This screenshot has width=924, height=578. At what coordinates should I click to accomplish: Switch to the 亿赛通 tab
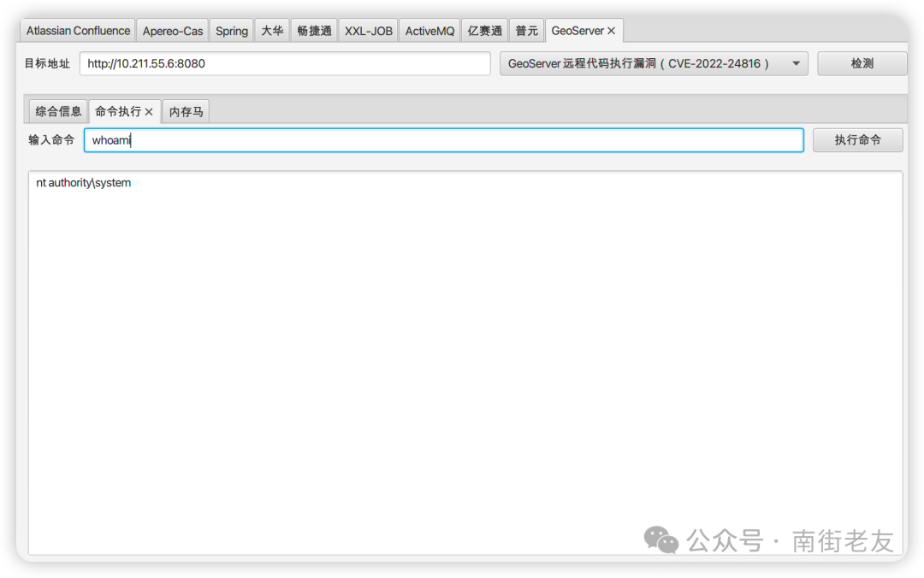(484, 31)
